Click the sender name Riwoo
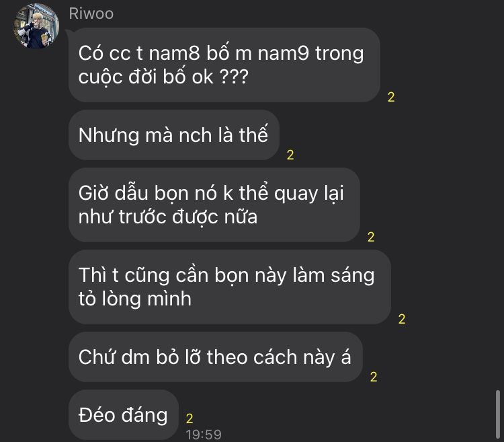This screenshot has width=504, height=442. point(91,14)
